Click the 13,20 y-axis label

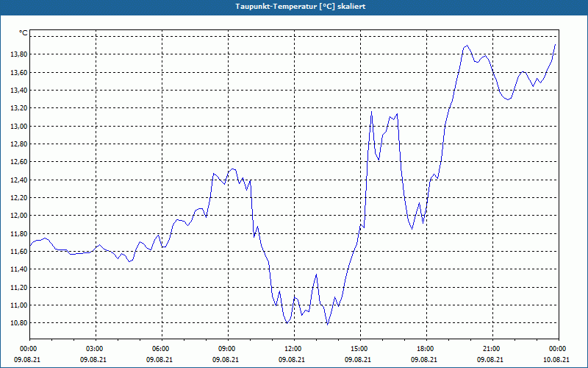pos(20,108)
